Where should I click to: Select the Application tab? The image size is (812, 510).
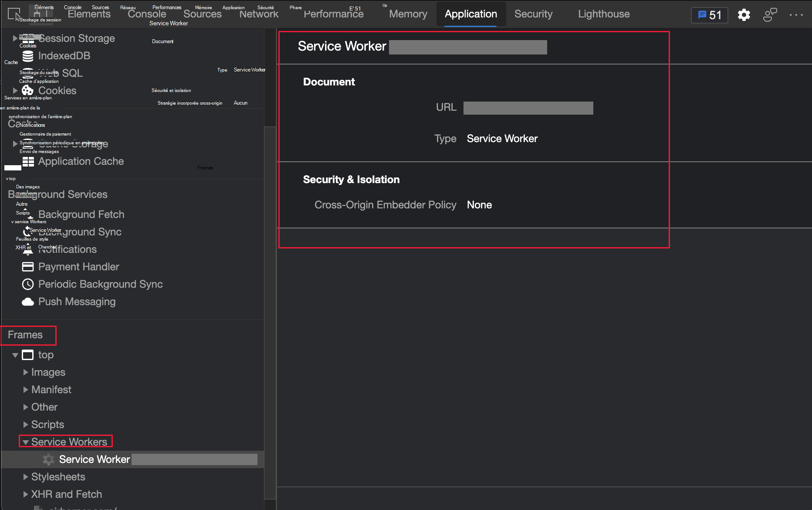point(471,14)
